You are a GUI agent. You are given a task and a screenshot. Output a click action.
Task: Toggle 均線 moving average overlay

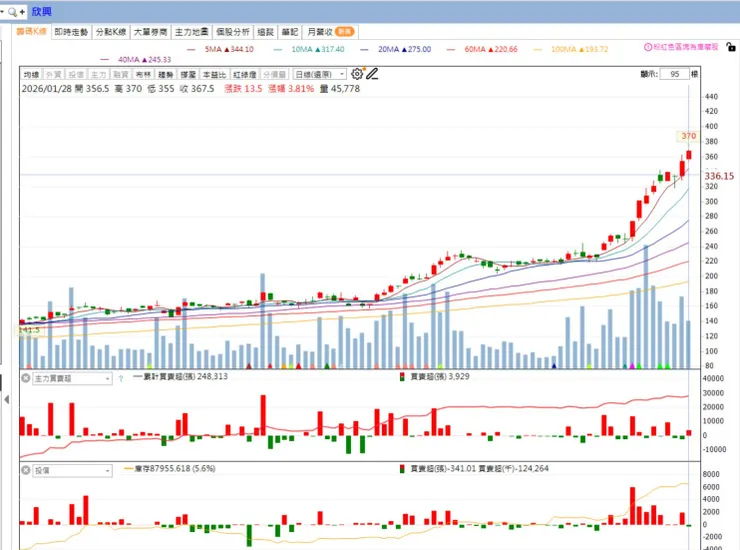click(x=31, y=75)
